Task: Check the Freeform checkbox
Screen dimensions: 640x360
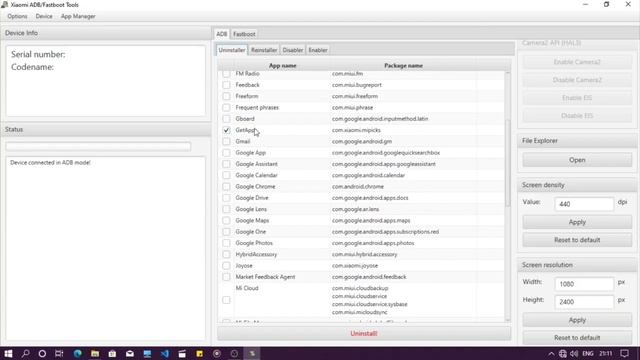Action: coord(226,96)
